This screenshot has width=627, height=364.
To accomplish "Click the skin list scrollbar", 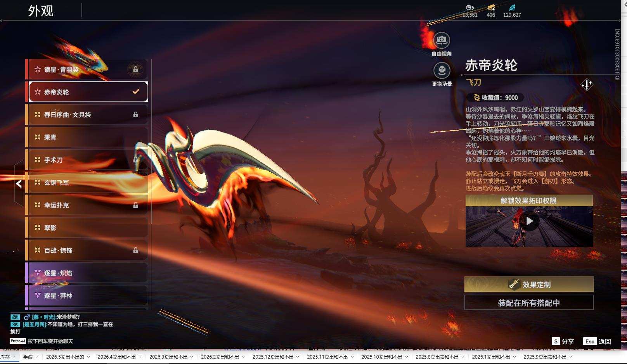I will 151,141.
